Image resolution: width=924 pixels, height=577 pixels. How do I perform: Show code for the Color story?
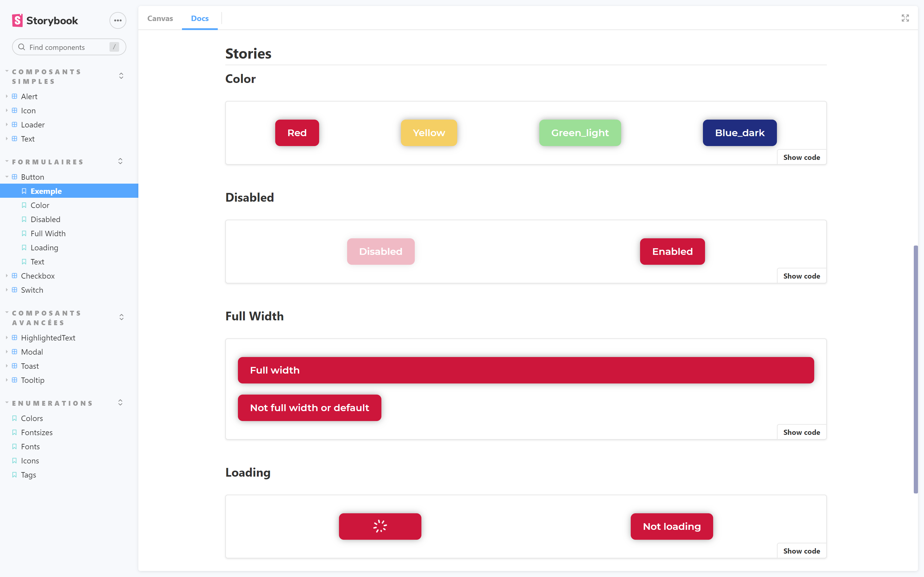pyautogui.click(x=802, y=157)
